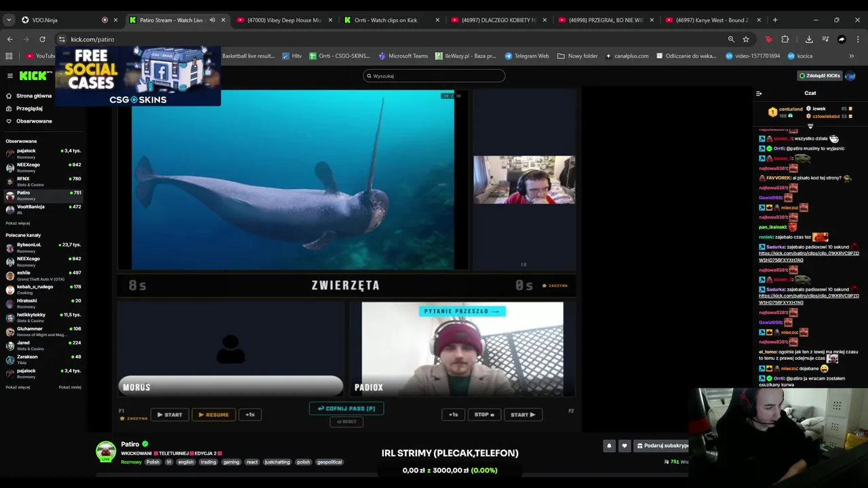Show more bookmarks with the double chevron
Screen dimensions: 868x488
point(852,56)
